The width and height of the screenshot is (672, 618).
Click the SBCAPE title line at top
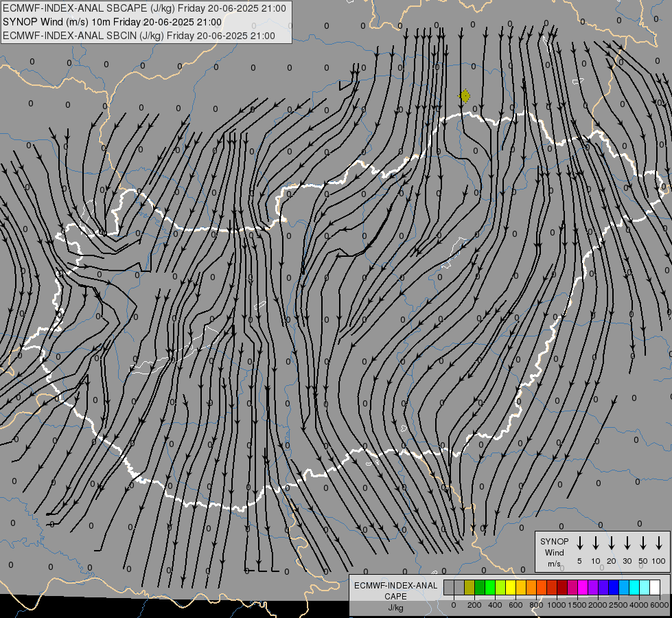click(144, 8)
